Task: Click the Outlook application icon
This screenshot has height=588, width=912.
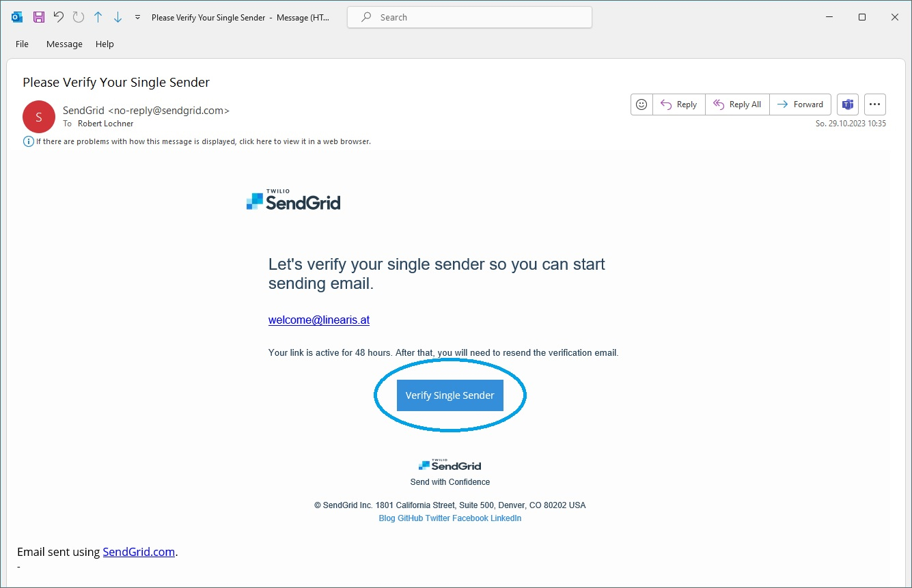Action: coord(17,17)
